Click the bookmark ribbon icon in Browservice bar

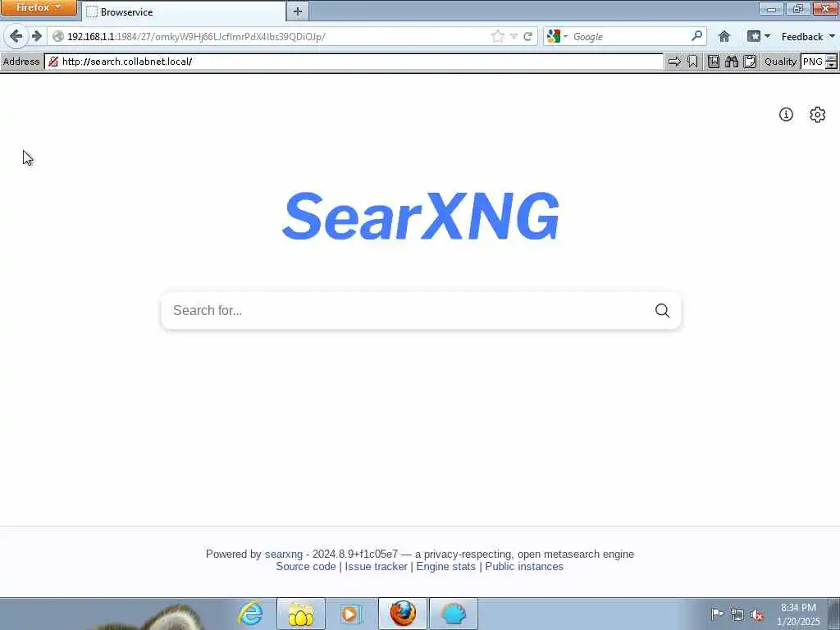point(692,62)
